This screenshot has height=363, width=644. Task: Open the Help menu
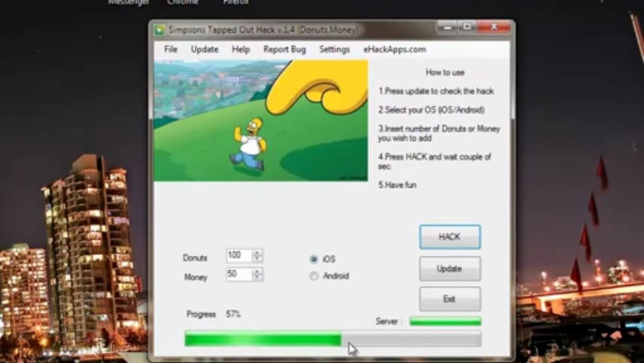[x=241, y=49]
